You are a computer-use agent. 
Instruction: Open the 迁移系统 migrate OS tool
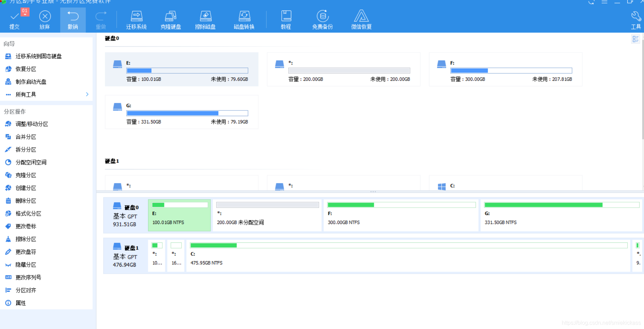136,20
